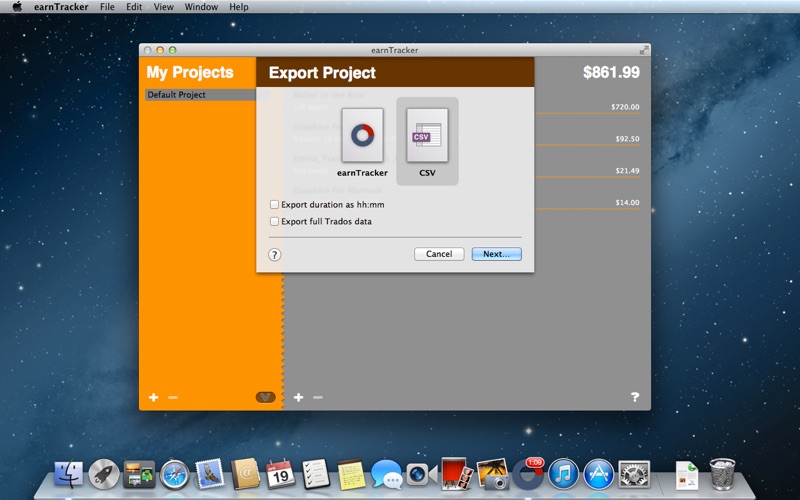Select the CSV export format icon
Viewport: 800px width, 500px height.
pyautogui.click(x=427, y=136)
